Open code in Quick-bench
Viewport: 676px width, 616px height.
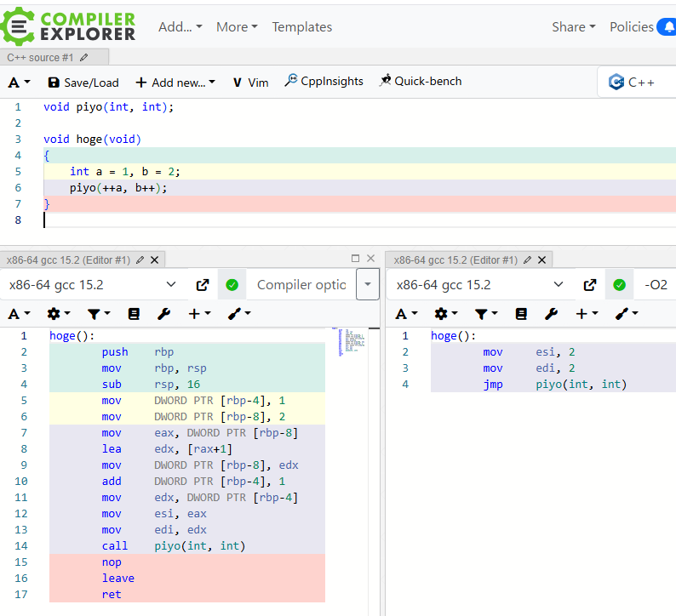pos(421,81)
